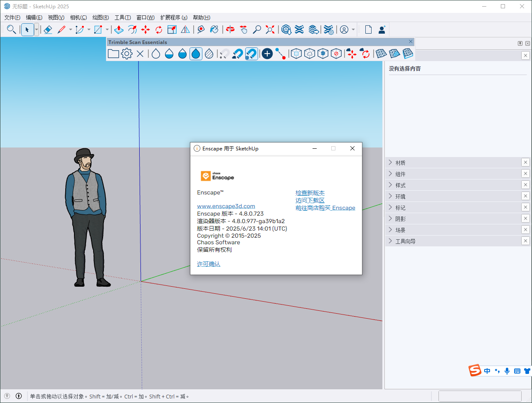Image resolution: width=532 pixels, height=403 pixels.
Task: Toggle the empty droplet display mode
Action: 156,54
